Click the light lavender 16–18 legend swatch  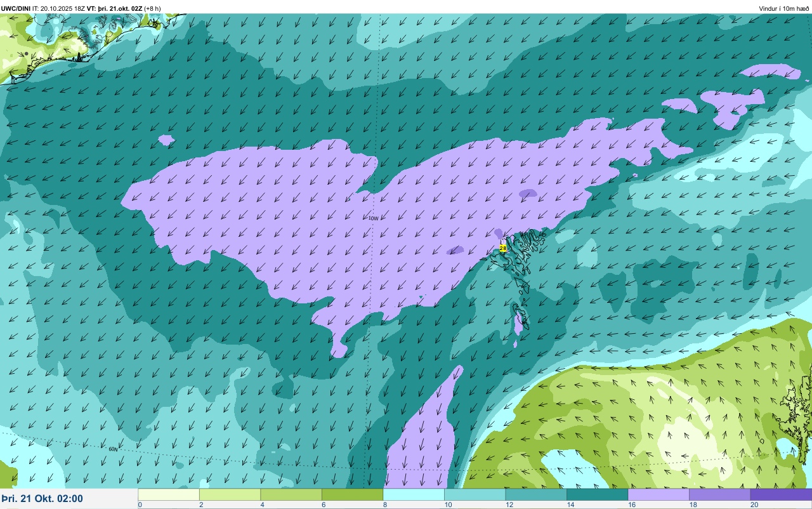[658, 494]
